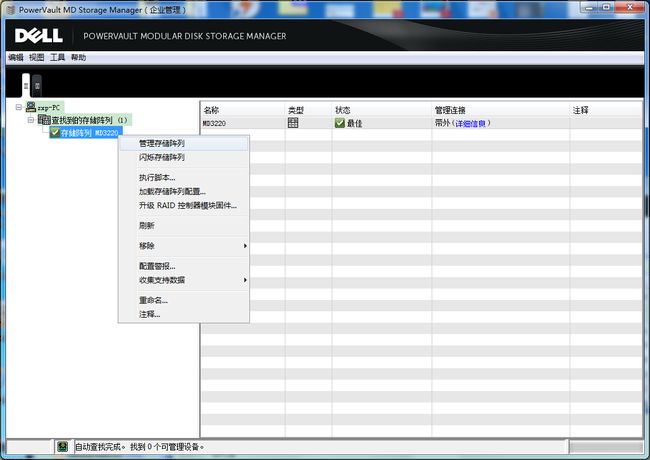The height and width of the screenshot is (460, 650).
Task: Open the 工具 menu
Action: 57,58
